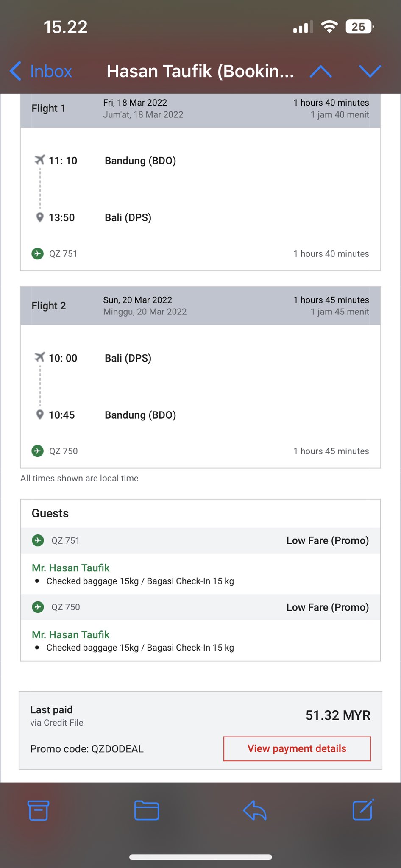Tap the first Mr. Hasan Taufik guest name
The width and height of the screenshot is (401, 868).
[71, 568]
